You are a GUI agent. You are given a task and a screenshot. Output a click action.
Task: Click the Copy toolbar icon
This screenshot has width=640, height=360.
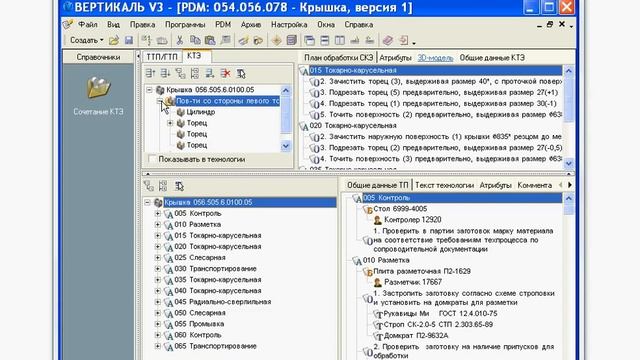point(195,40)
